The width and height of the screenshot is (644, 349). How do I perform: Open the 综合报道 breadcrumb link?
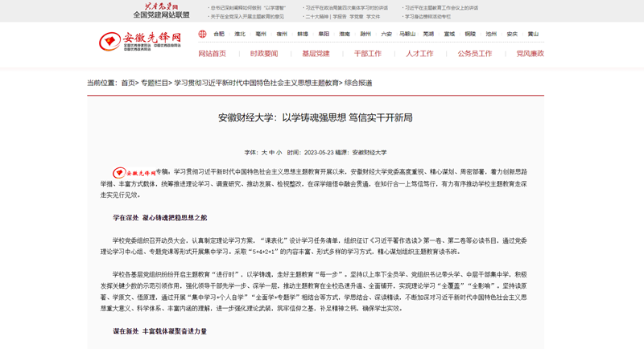tap(358, 83)
